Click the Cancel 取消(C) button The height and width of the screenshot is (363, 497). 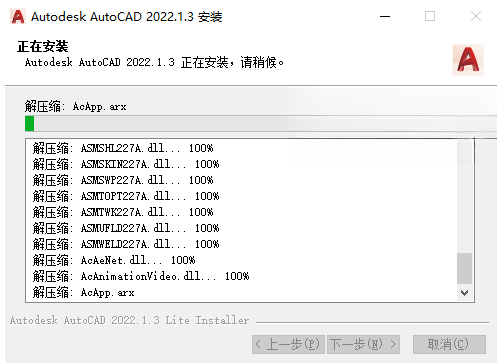[x=449, y=344]
